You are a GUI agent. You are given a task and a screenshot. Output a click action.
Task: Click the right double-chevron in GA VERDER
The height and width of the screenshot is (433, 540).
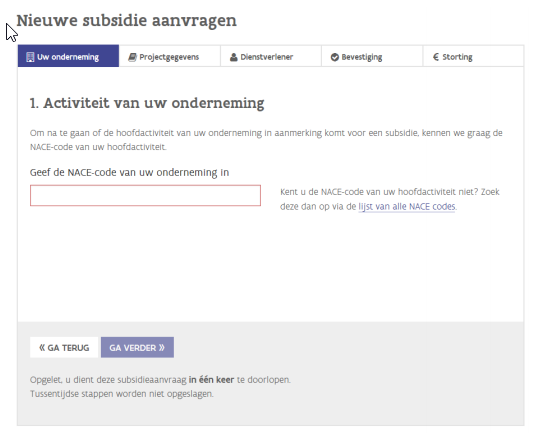point(162,348)
